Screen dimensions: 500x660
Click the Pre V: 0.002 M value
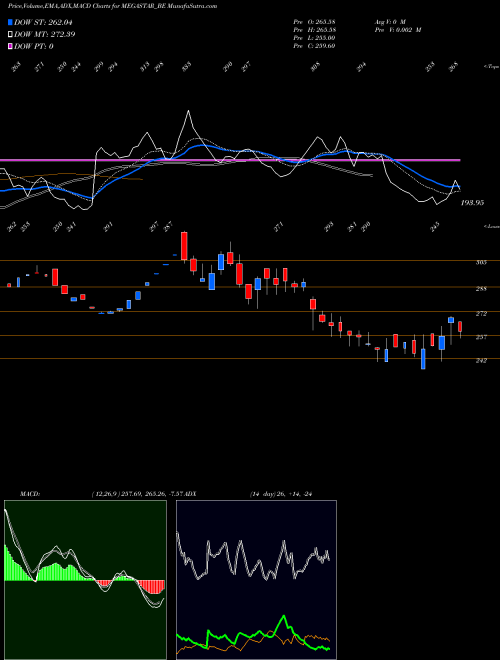click(x=398, y=30)
